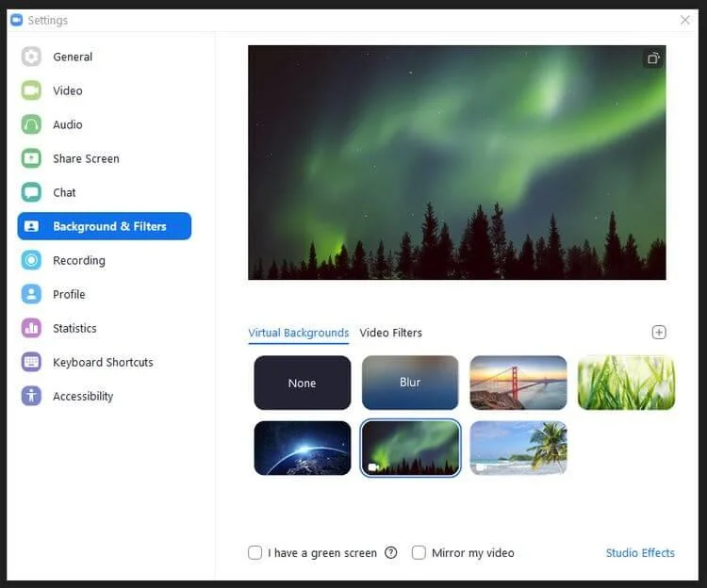Image resolution: width=707 pixels, height=588 pixels.
Task: Select the Background & Filters menu label
Action: [x=109, y=226]
